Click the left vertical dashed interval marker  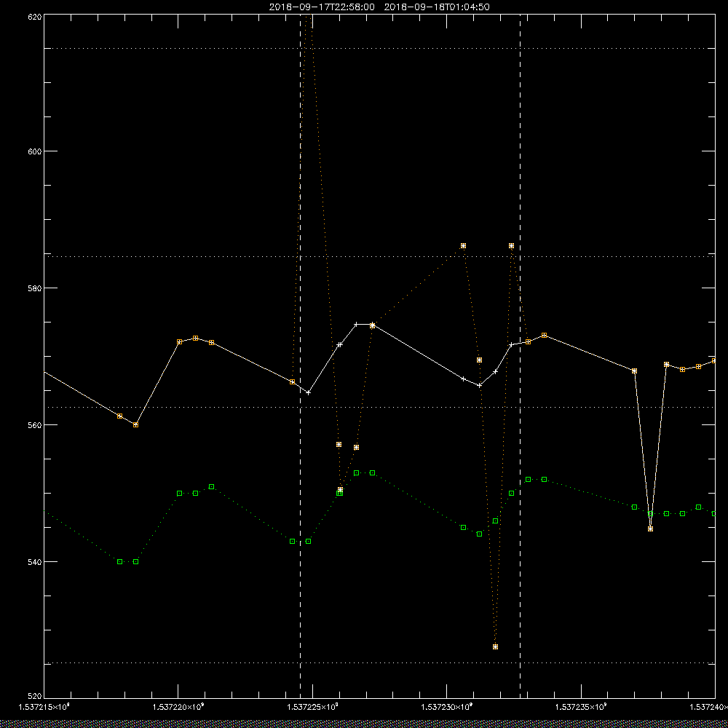pyautogui.click(x=301, y=356)
